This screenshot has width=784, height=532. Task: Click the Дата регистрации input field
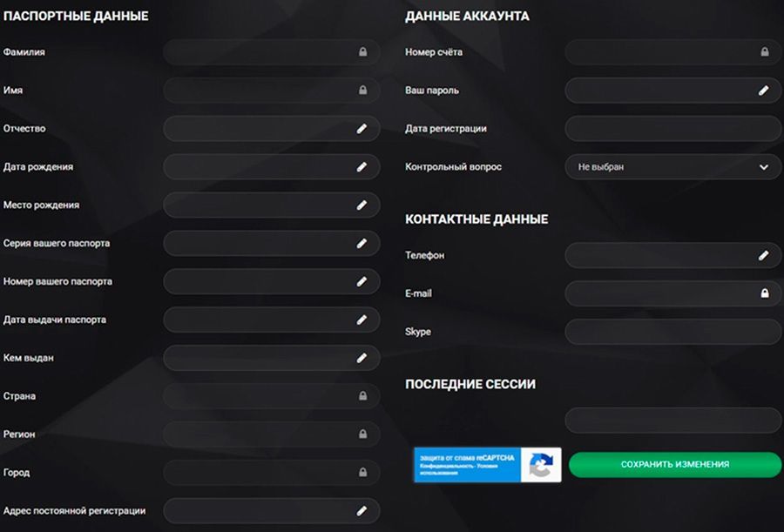[x=672, y=128]
